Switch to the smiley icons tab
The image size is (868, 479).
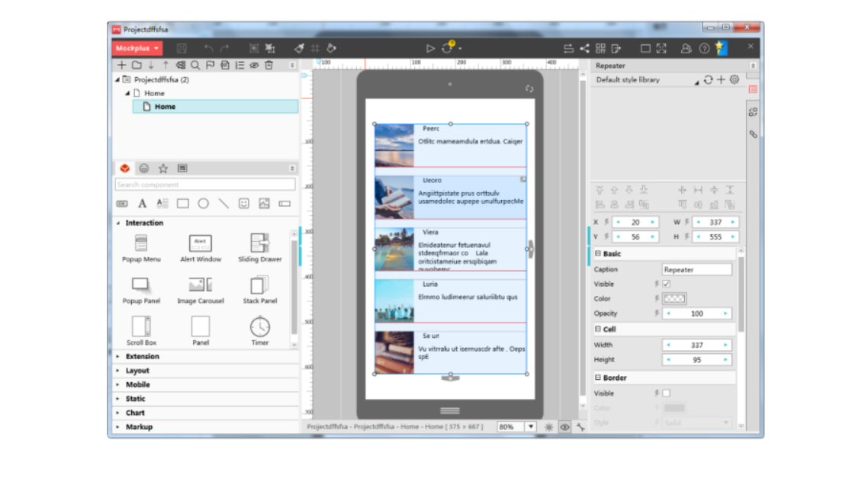pos(144,169)
